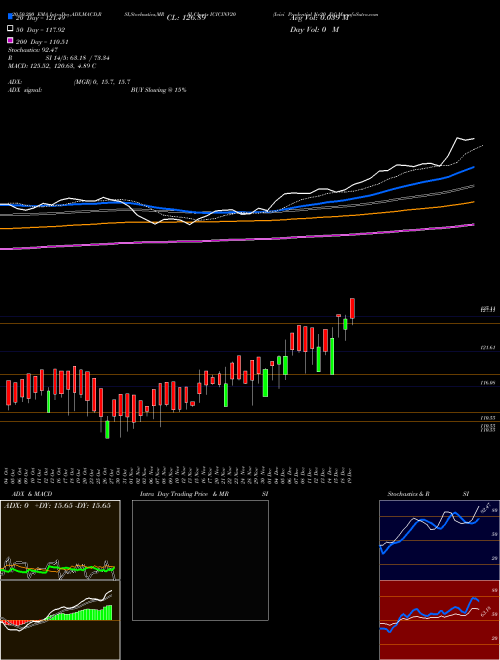Click the 'CL: 126.89' closing price text
500x660 pixels.
[186, 18]
